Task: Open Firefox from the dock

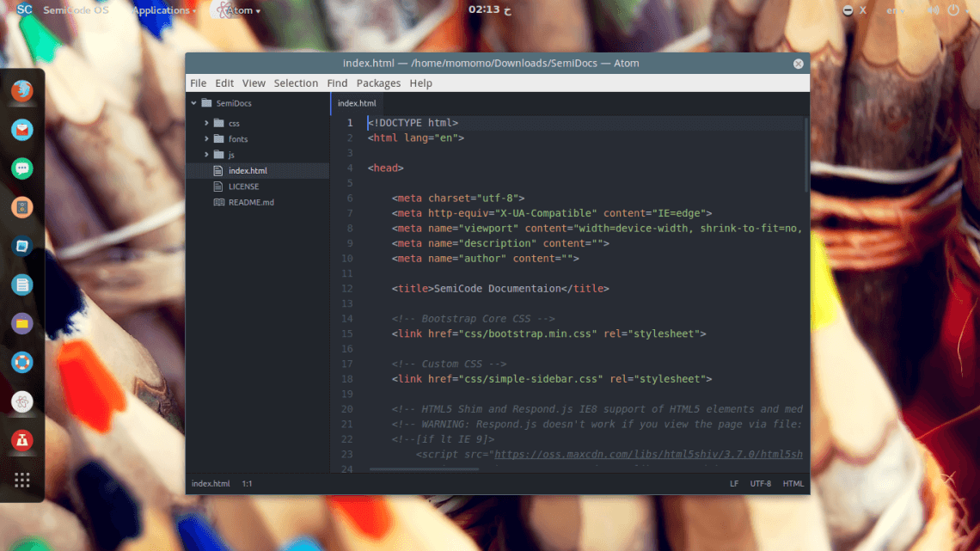Action: (21, 90)
